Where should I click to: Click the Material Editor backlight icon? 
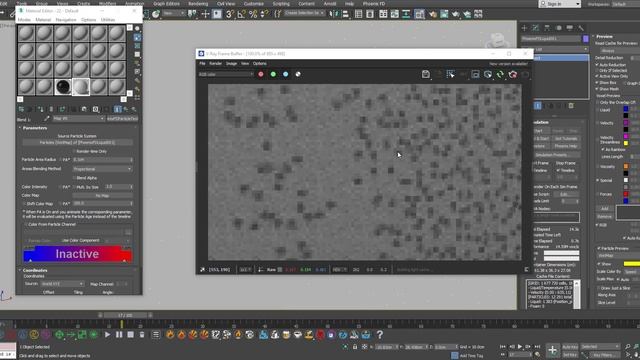137,37
